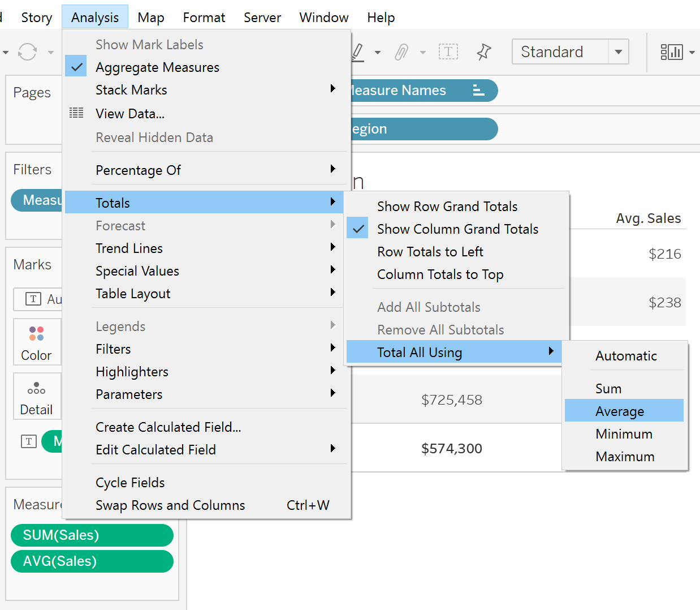Image resolution: width=700 pixels, height=610 pixels.
Task: Click the pin fix axes icon
Action: [484, 52]
